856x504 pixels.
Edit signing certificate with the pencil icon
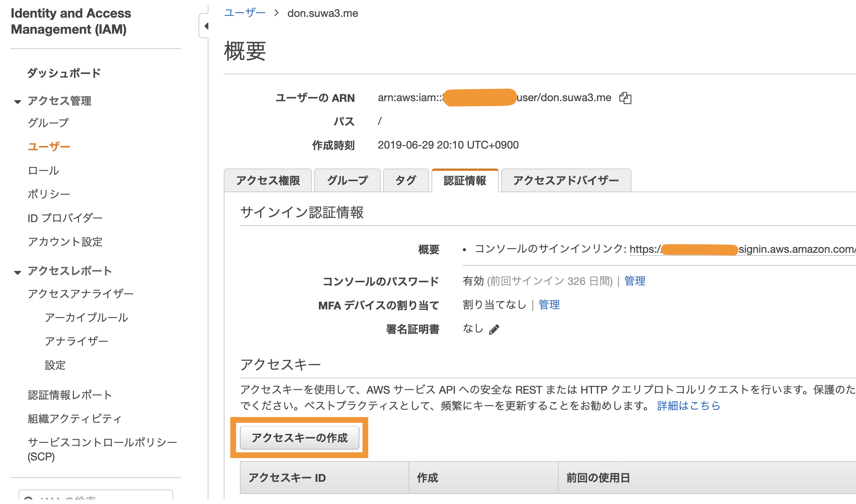click(494, 329)
